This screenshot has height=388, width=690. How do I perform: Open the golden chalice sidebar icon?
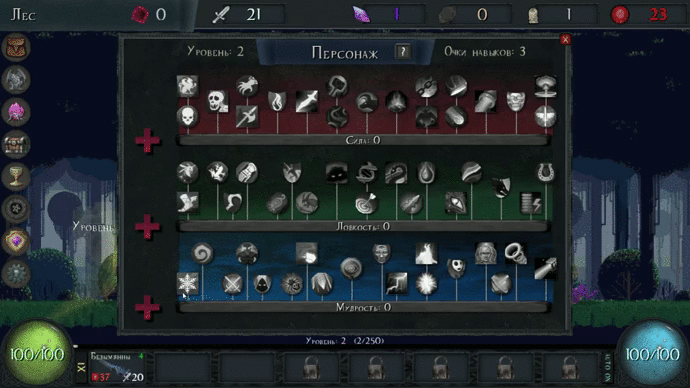tap(16, 176)
